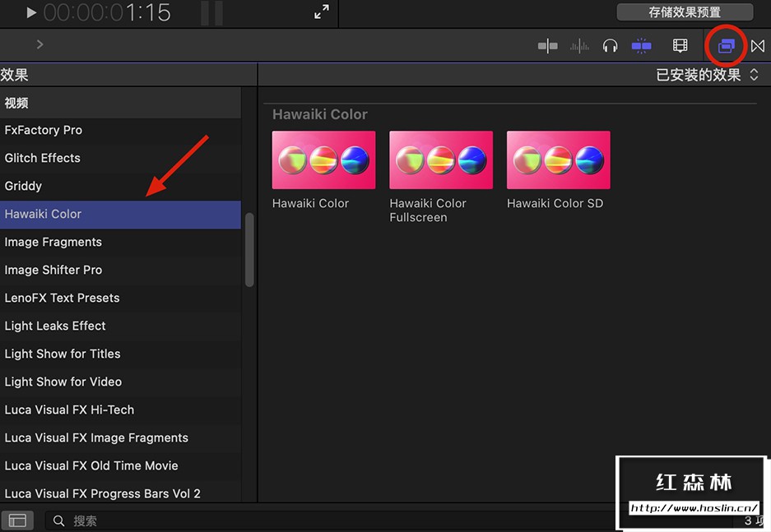The image size is (771, 532).
Task: Select LenoFX Text Presets category
Action: pyautogui.click(x=120, y=298)
